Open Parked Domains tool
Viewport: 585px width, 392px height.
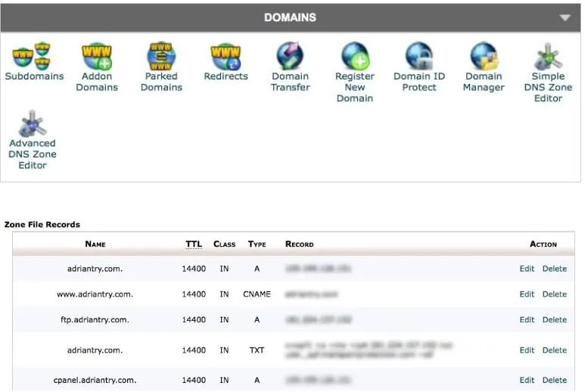point(161,57)
